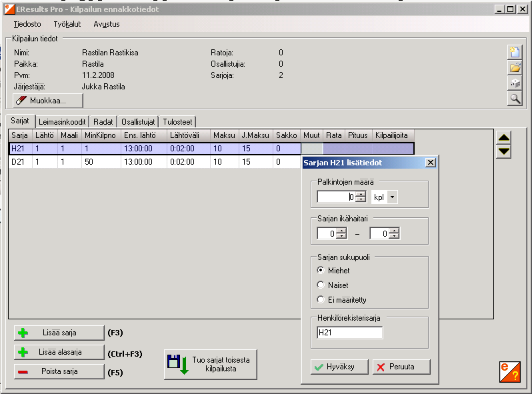This screenshot has width=532, height=394.
Task: Click the Maksu column header
Action: (x=224, y=135)
